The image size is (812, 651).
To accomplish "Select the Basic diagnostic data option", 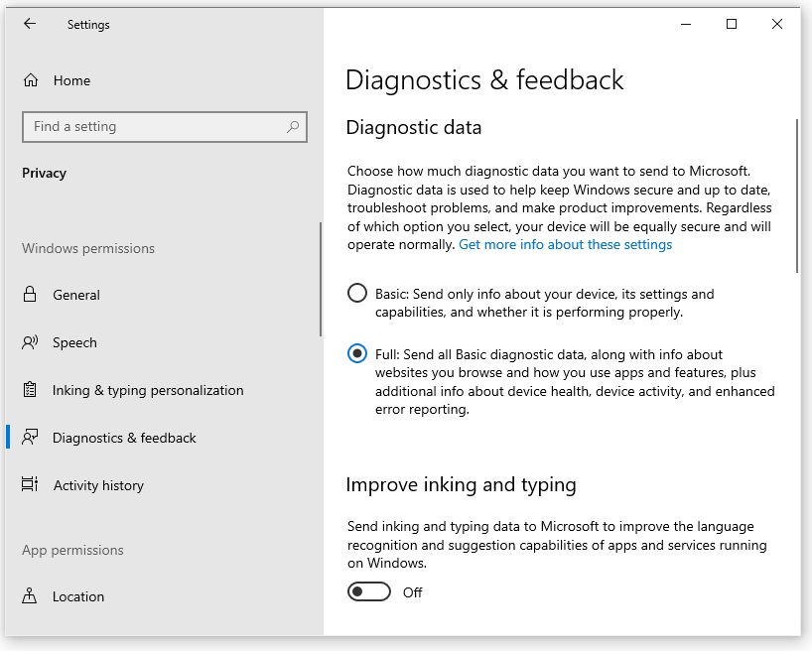I will point(357,293).
